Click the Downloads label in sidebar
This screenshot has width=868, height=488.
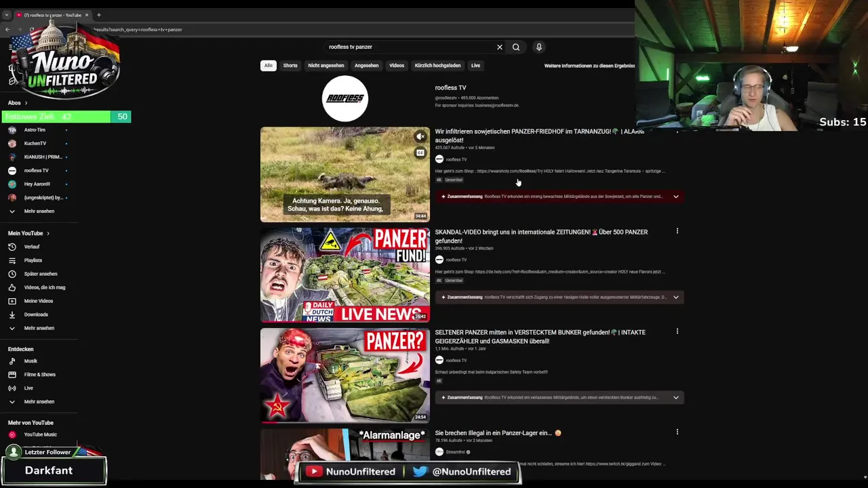pyautogui.click(x=36, y=314)
